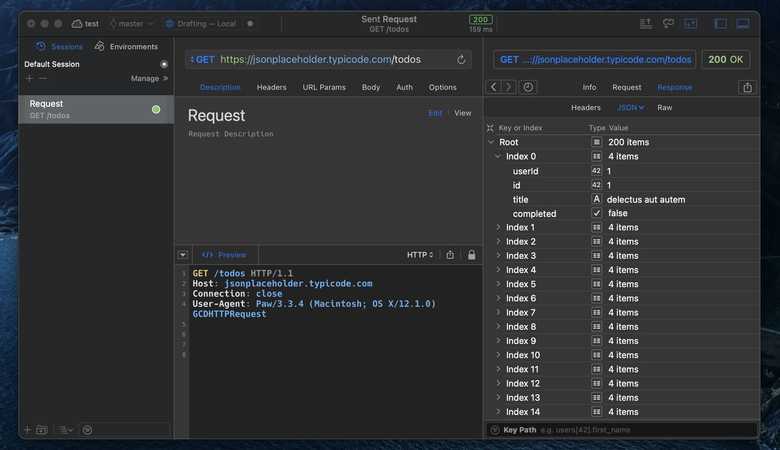Open the history clock icon in the response panel

(528, 87)
